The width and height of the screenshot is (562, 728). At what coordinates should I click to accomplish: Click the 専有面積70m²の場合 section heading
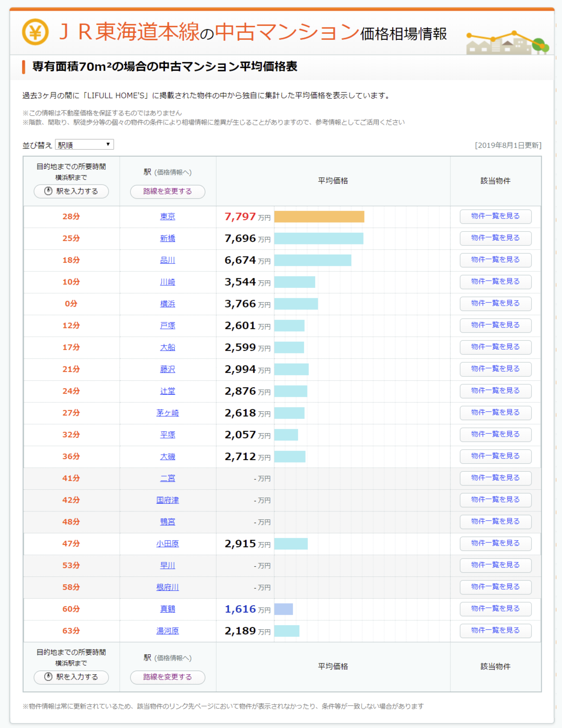165,67
